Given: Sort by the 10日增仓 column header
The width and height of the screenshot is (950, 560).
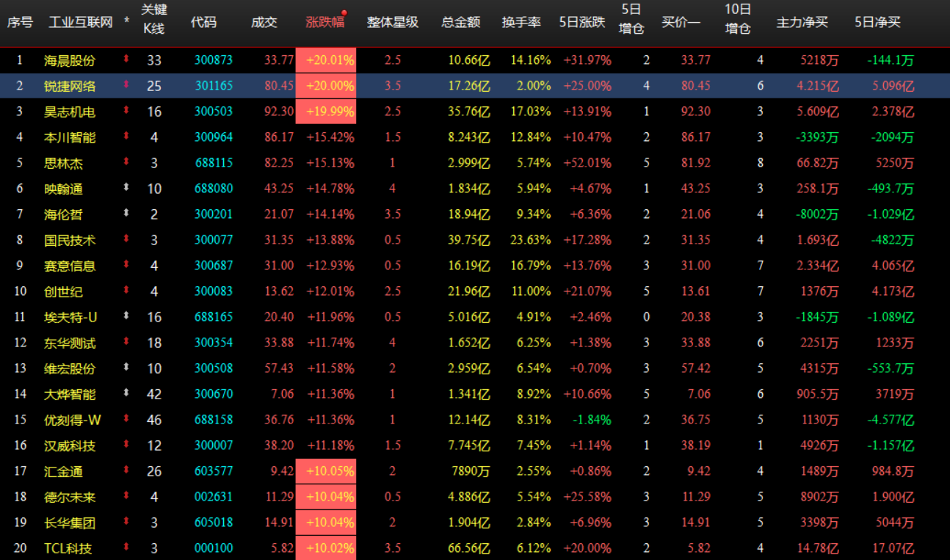Looking at the screenshot, I should pos(738,20).
